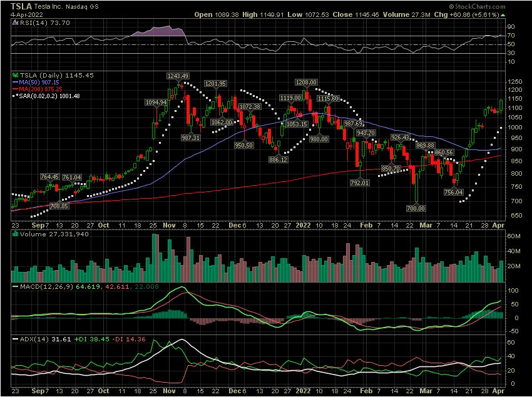This screenshot has height=397, width=532.
Task: Click the RSI legend area icon
Action: click(x=15, y=23)
